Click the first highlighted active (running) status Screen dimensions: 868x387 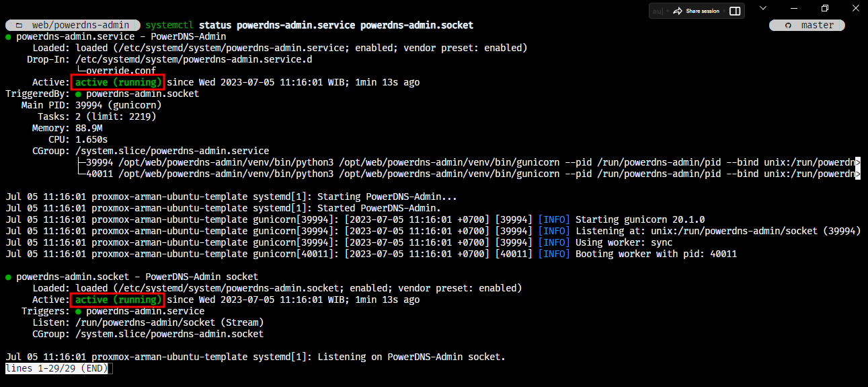[x=118, y=82]
